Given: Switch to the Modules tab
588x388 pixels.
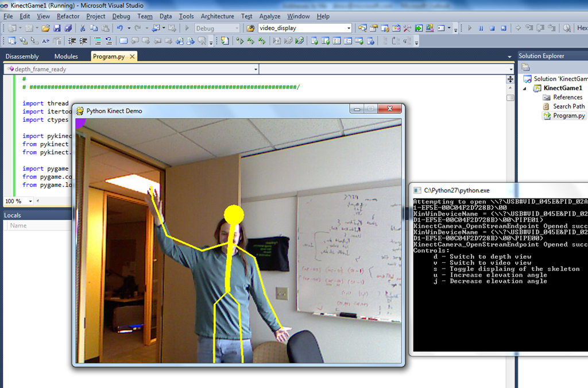Looking at the screenshot, I should click(66, 56).
